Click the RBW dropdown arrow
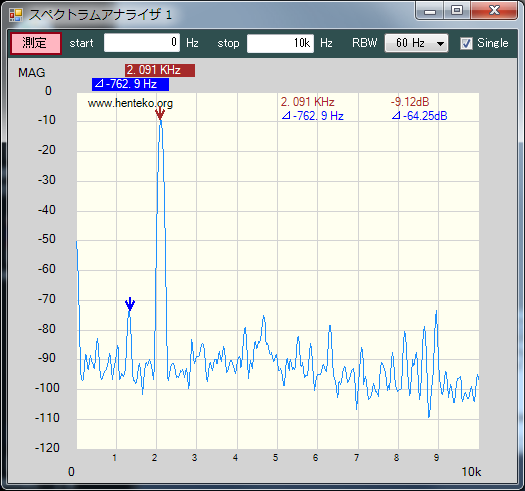The width and height of the screenshot is (525, 491). click(440, 44)
